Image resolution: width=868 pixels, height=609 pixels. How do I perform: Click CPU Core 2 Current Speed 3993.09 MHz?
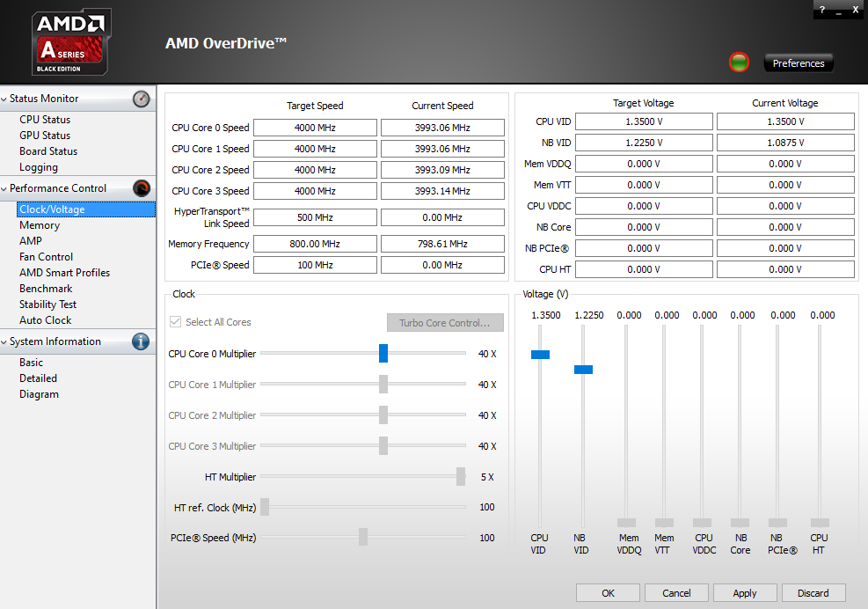442,170
